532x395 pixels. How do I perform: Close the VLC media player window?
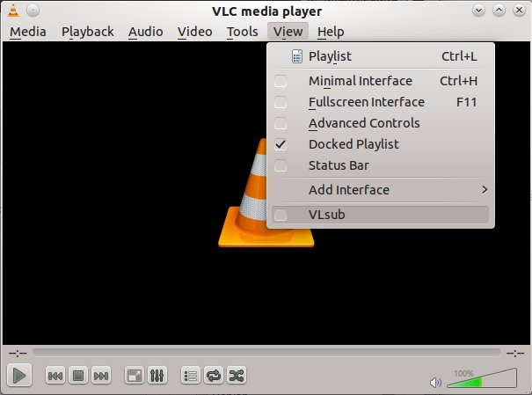pyautogui.click(x=519, y=11)
